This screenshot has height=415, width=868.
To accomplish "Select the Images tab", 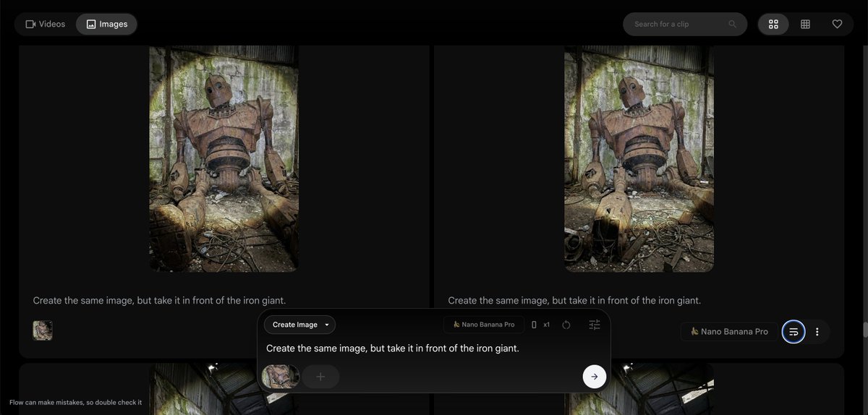I will (106, 24).
